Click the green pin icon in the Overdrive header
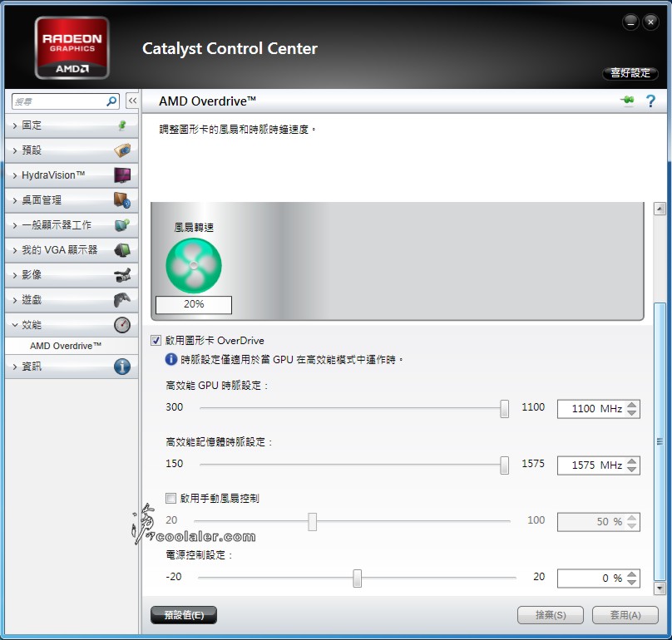Viewport: 672px width, 640px height. point(627,101)
